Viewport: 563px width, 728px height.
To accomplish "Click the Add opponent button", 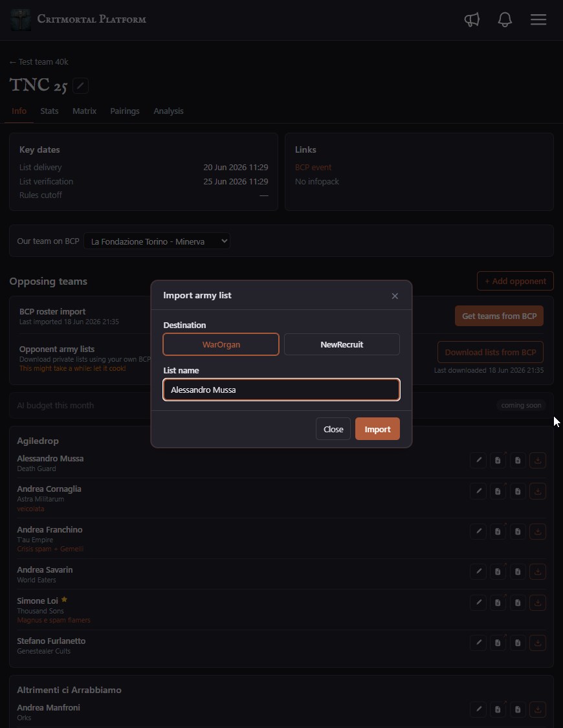I will point(515,281).
